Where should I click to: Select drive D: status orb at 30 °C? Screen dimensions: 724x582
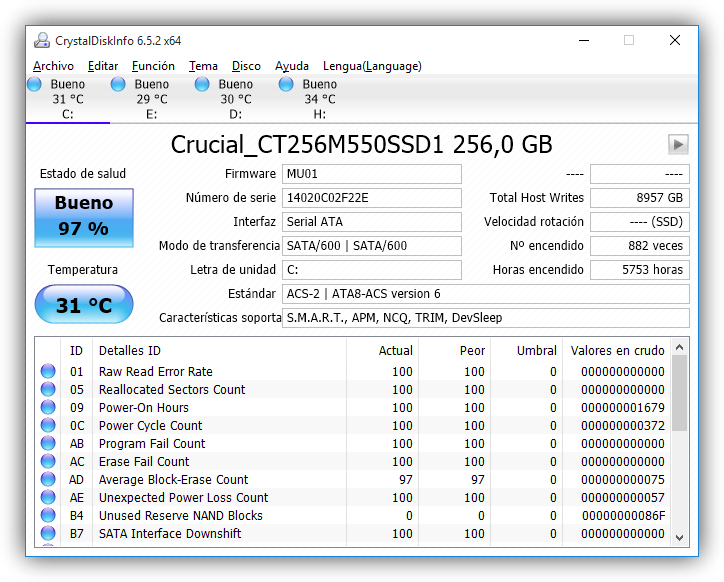point(202,85)
